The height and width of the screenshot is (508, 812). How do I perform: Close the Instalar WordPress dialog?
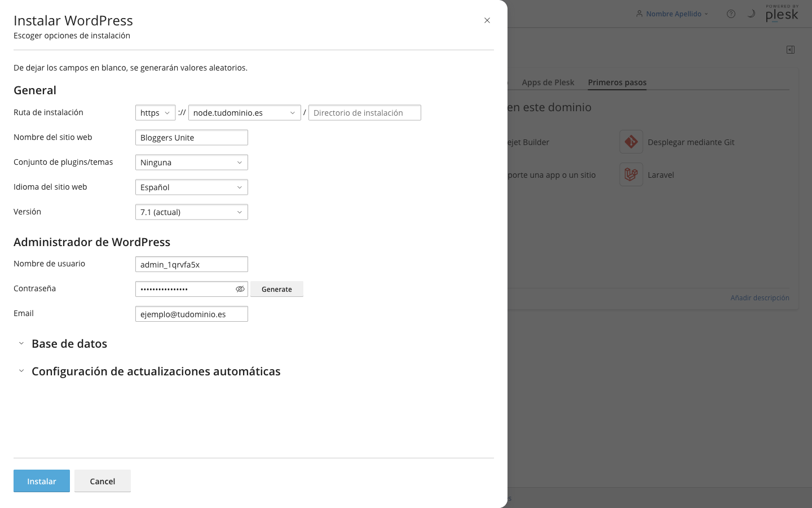point(487,20)
